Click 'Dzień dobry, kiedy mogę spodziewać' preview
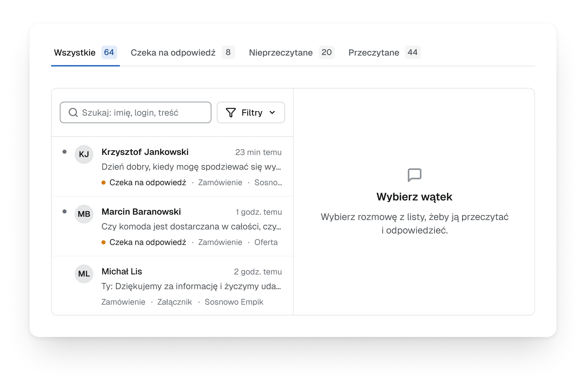586x392 pixels. coord(191,167)
